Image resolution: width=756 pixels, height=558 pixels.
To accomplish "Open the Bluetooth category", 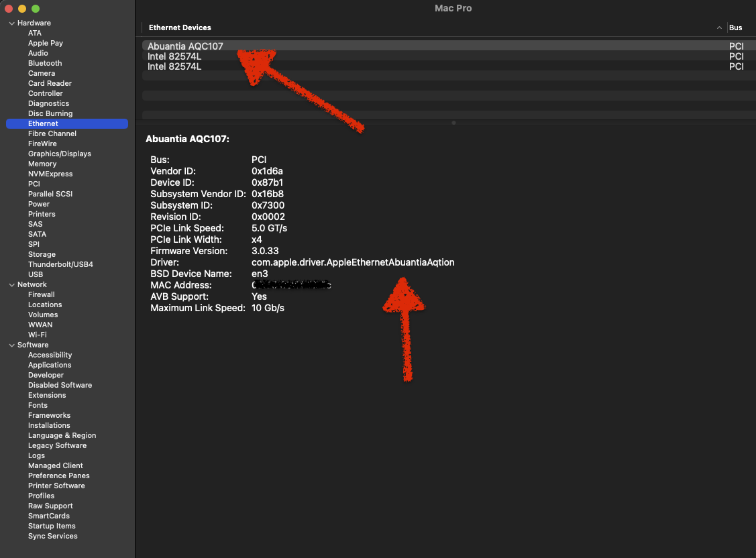I will click(45, 63).
